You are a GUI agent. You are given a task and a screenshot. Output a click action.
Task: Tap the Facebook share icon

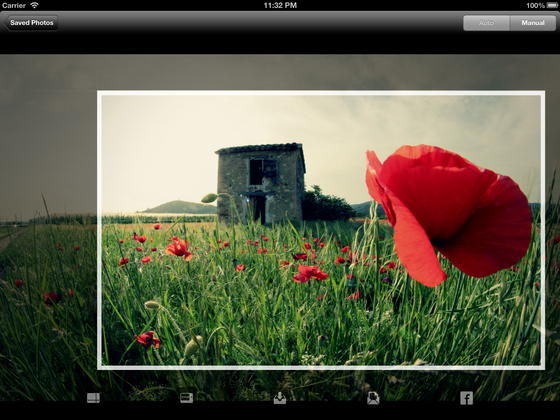coord(466,398)
